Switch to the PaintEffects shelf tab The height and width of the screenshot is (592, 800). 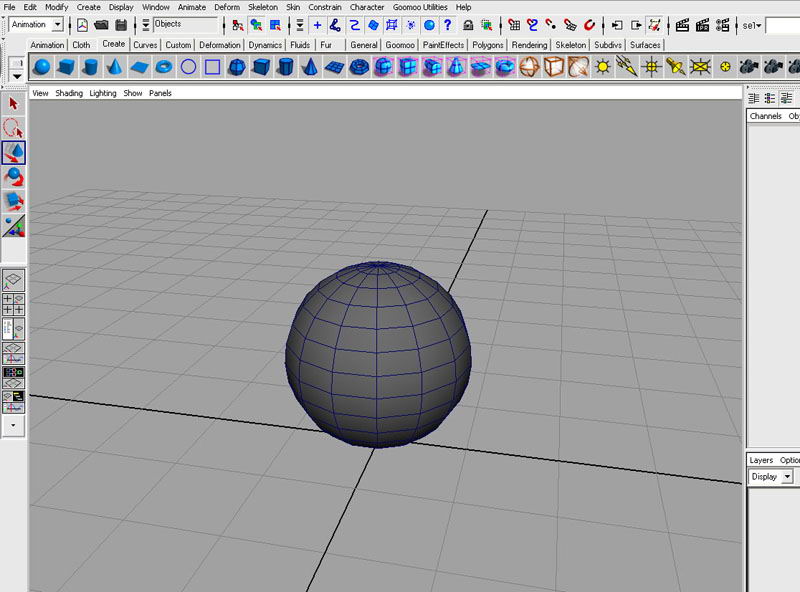(x=443, y=45)
